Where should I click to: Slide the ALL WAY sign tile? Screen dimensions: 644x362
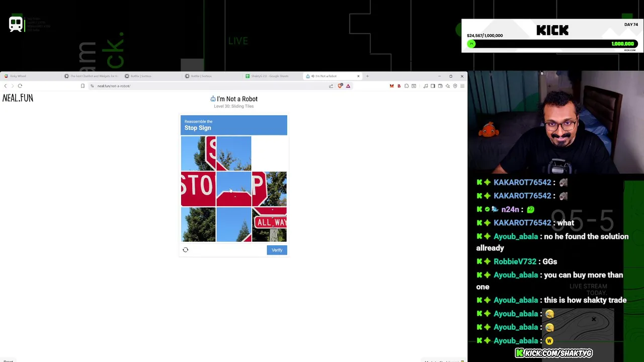[269, 225]
